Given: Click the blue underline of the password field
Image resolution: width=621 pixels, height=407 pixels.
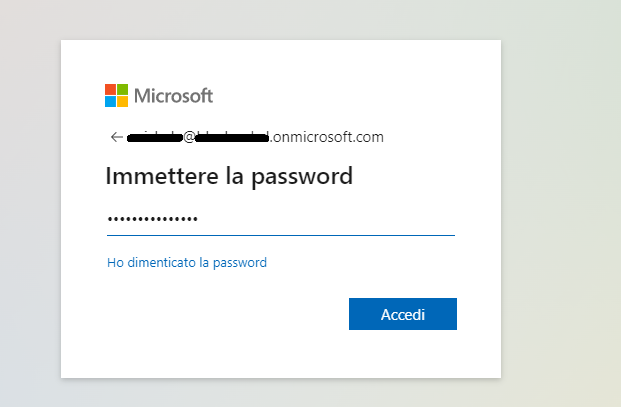Looking at the screenshot, I should [281, 235].
